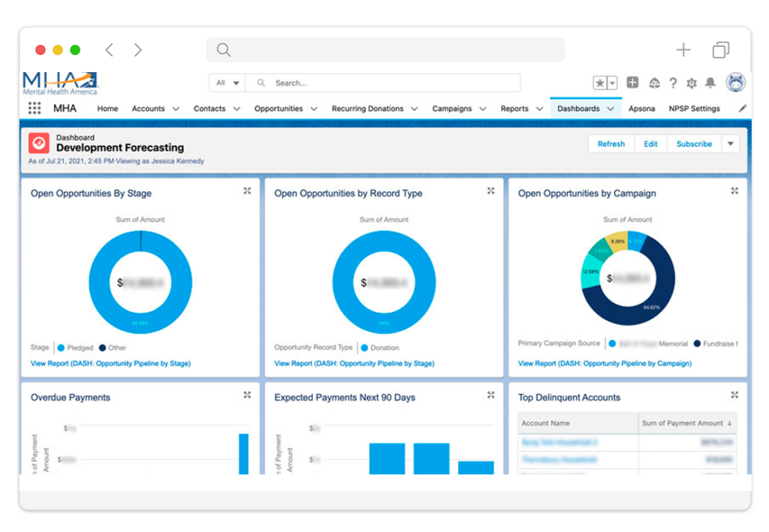Expand the Accounts tab dropdown chevron
Viewport: 769px width, 532px height.
click(176, 109)
